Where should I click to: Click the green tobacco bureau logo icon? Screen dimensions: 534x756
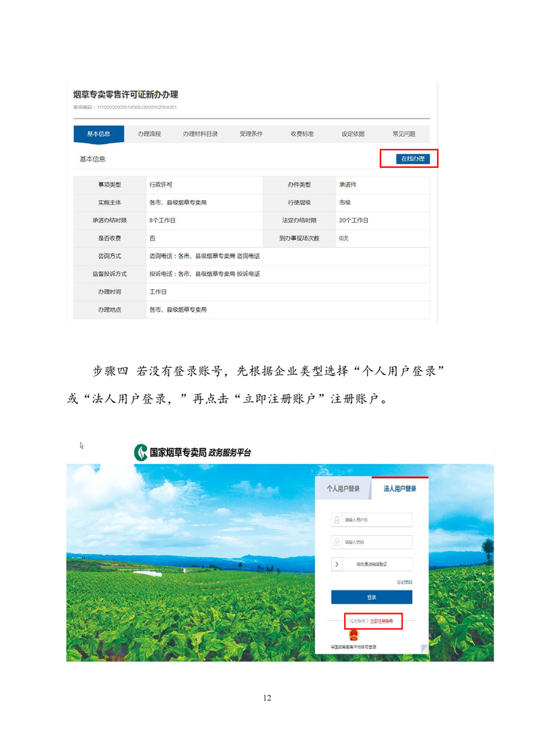(x=140, y=453)
